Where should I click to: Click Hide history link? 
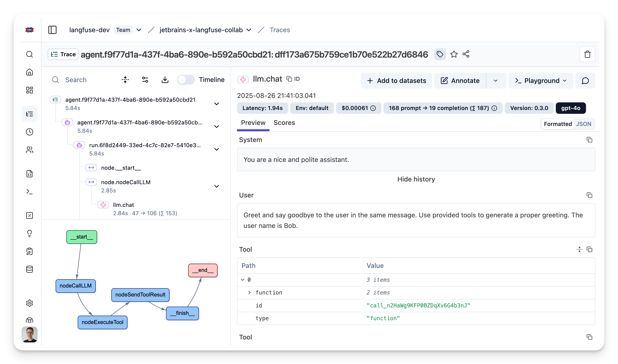point(416,179)
